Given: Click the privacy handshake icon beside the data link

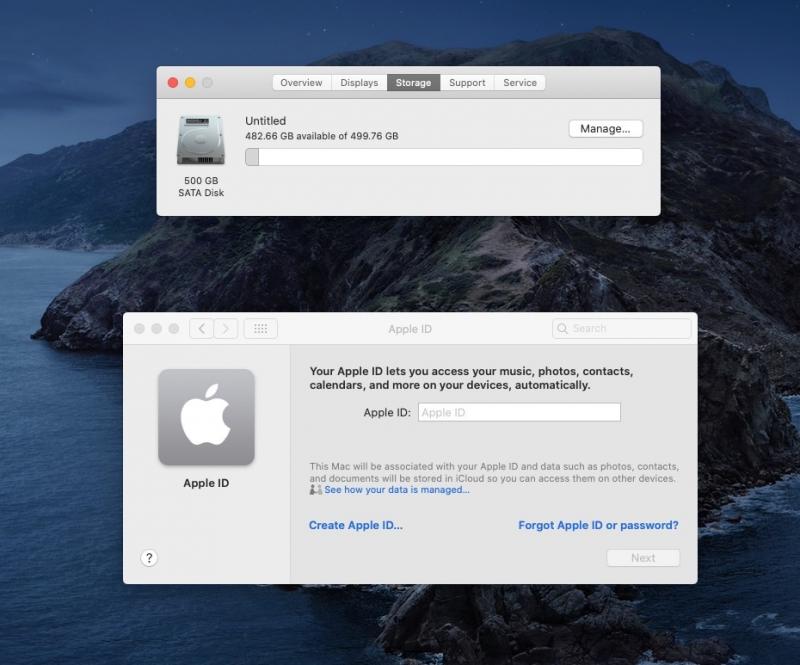Looking at the screenshot, I should coord(316,490).
